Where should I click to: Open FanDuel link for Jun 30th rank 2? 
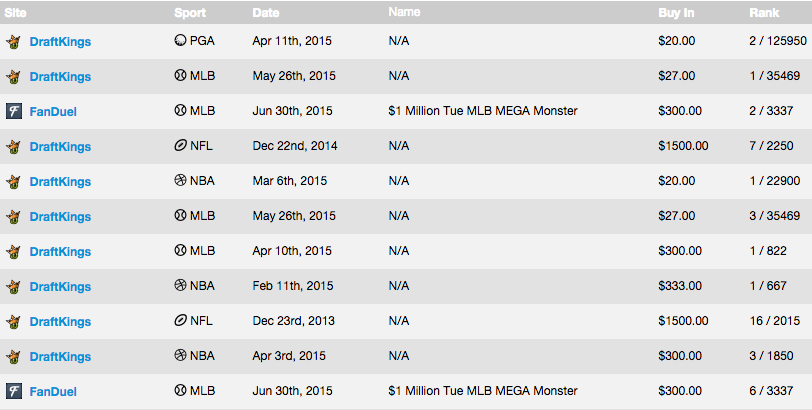pos(53,111)
